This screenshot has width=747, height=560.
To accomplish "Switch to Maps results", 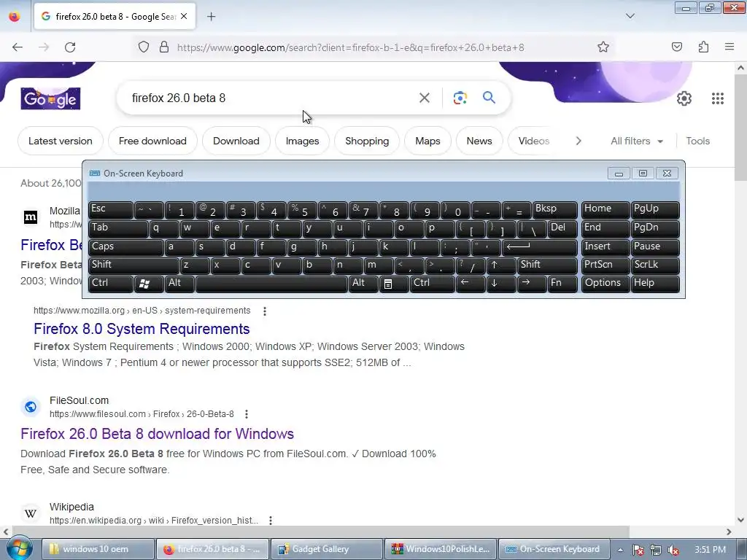I will pyautogui.click(x=427, y=141).
